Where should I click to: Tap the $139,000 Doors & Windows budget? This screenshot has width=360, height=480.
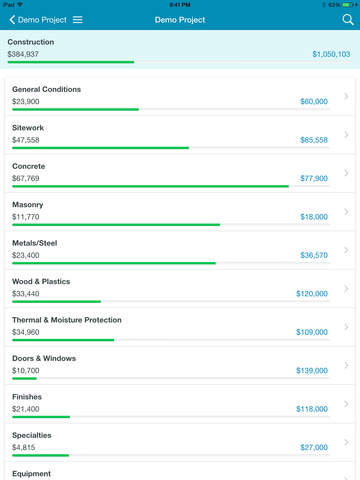(312, 370)
